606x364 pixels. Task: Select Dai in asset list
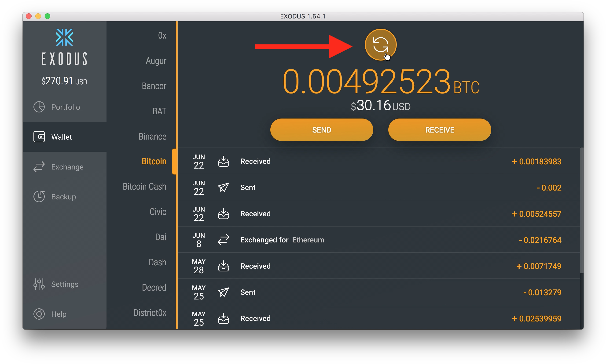[x=161, y=237]
